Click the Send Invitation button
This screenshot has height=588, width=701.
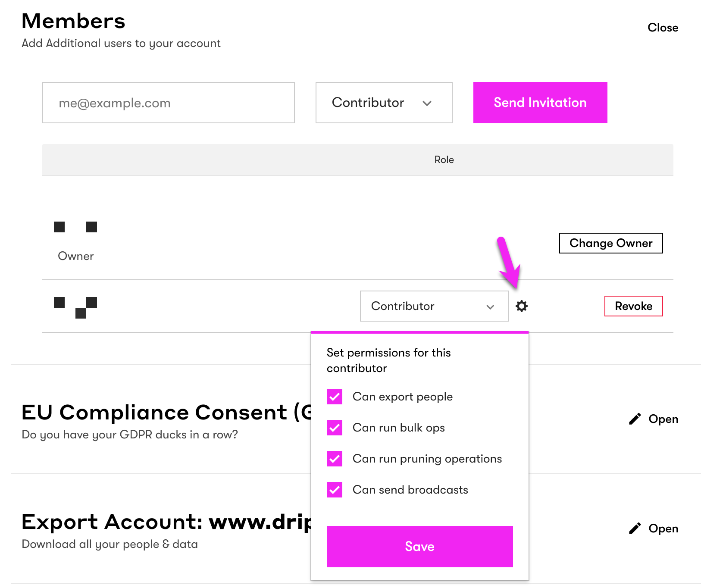540,103
